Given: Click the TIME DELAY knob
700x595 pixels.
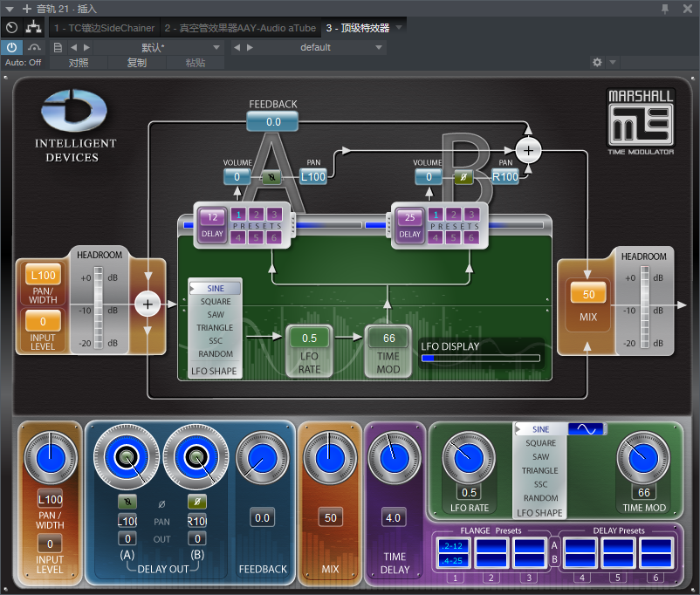Looking at the screenshot, I should click(395, 457).
